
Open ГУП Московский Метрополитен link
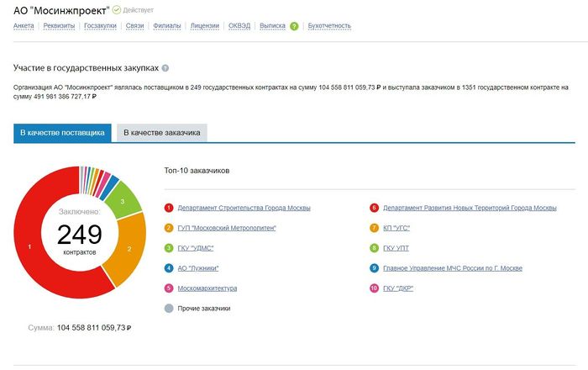click(x=227, y=228)
